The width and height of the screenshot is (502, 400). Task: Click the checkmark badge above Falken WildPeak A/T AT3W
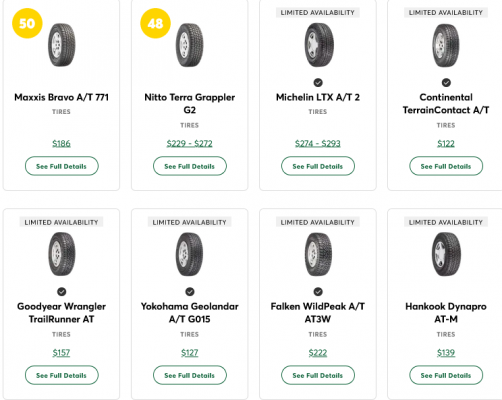318,292
